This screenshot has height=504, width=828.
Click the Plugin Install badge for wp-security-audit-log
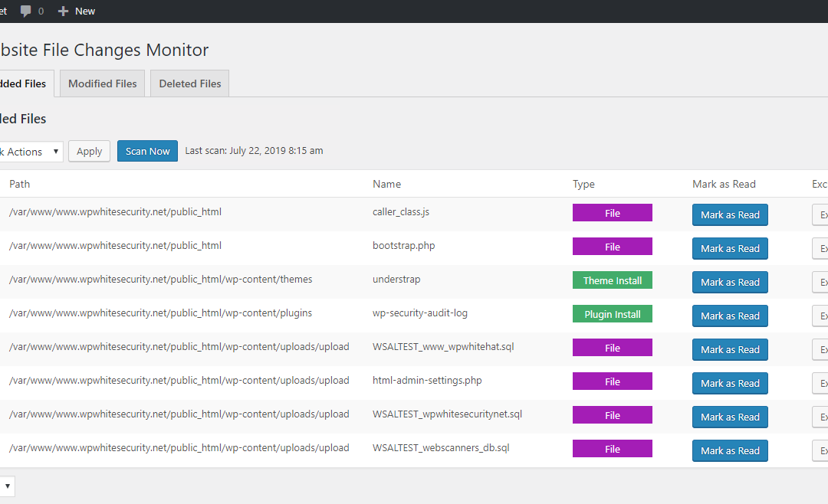pyautogui.click(x=612, y=313)
